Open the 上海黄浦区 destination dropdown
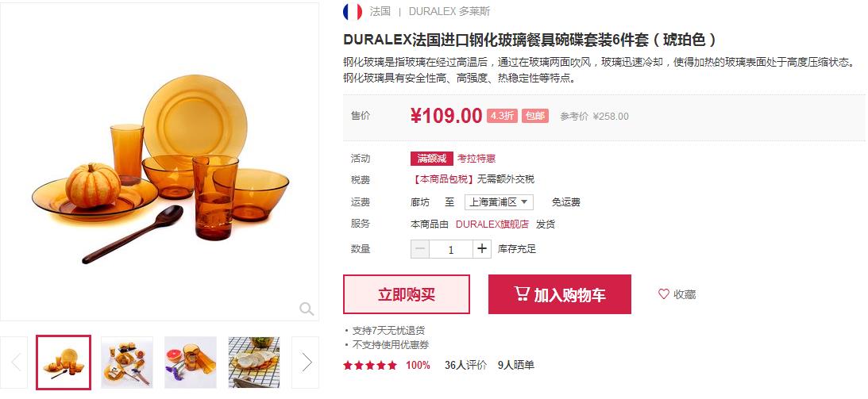The image size is (868, 399). point(499,202)
